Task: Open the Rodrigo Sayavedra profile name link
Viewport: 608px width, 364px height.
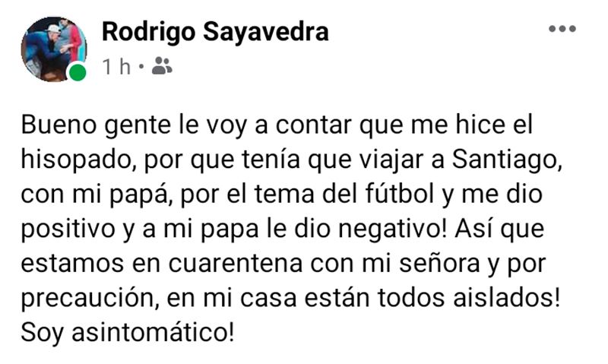Action: (215, 31)
